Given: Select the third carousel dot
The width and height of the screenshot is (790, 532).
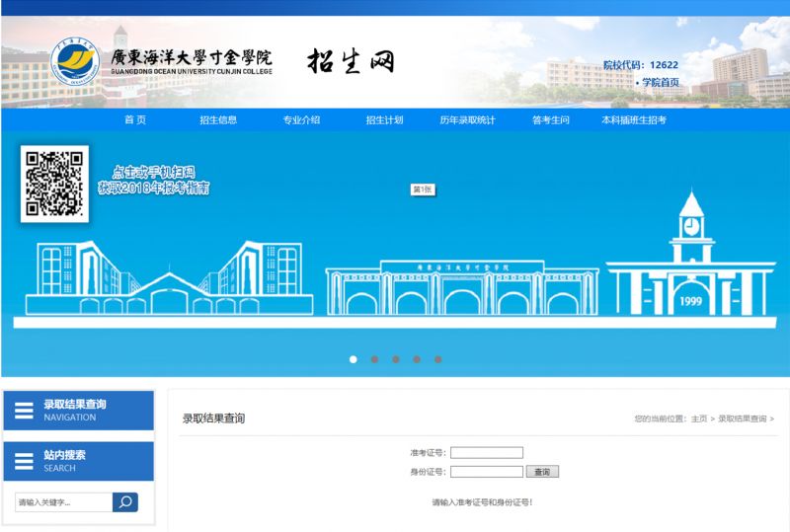Looking at the screenshot, I should tap(396, 359).
